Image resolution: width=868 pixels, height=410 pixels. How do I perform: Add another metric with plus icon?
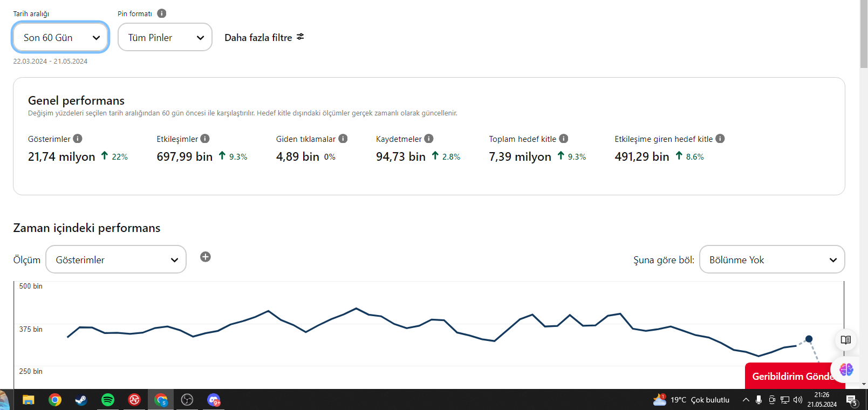click(206, 257)
